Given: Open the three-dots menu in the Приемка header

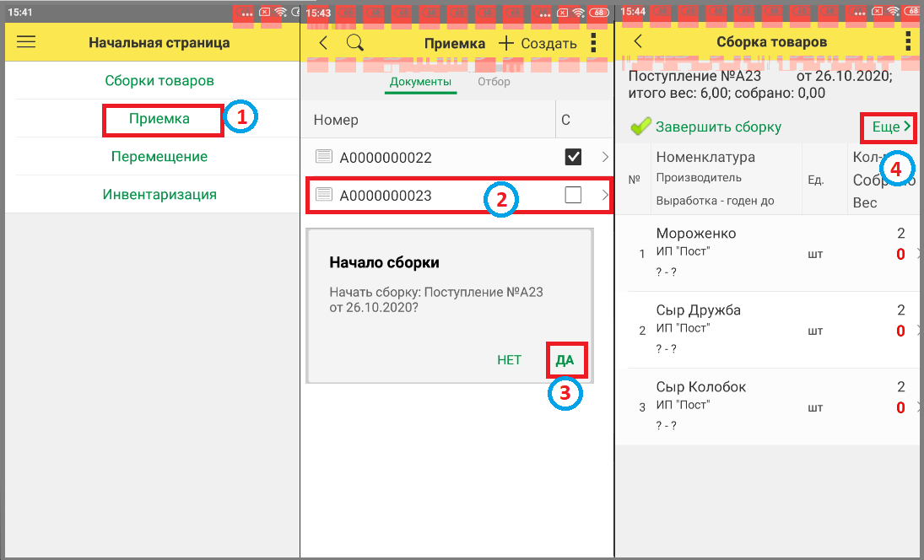Looking at the screenshot, I should (x=593, y=42).
